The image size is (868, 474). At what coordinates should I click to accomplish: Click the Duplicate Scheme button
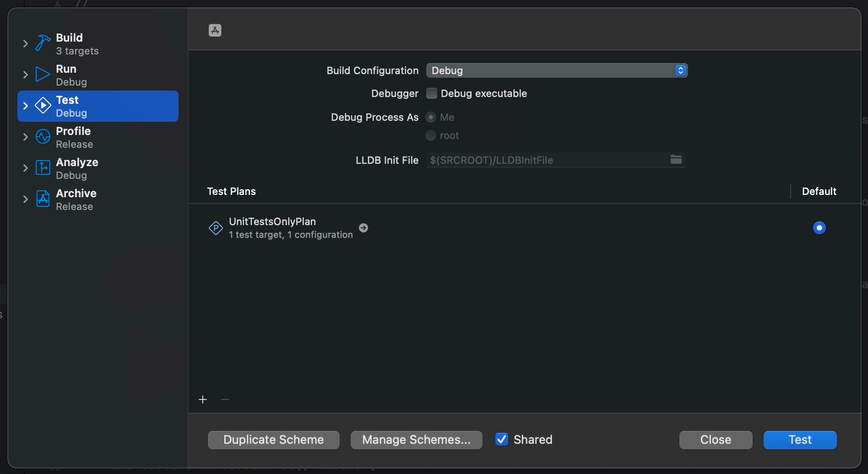(273, 440)
